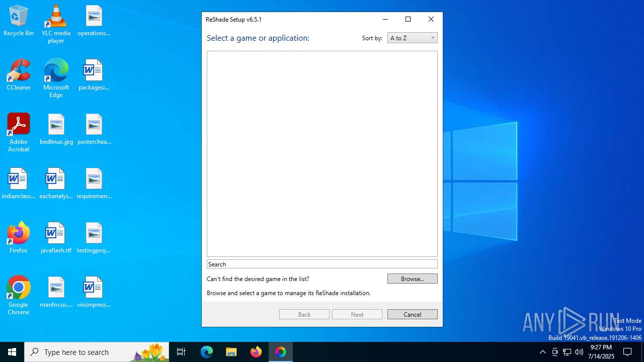Open Task View on the taskbar
The image size is (644, 362).
(181, 352)
